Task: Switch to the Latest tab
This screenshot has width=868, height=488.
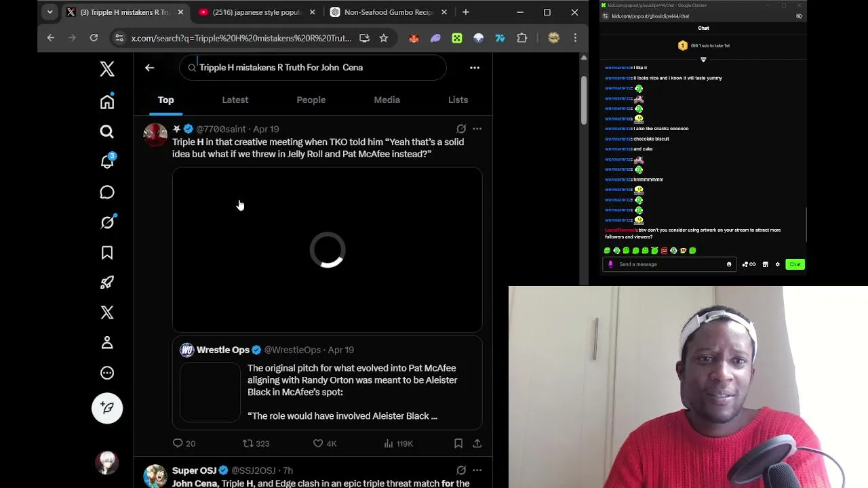Action: (x=235, y=100)
